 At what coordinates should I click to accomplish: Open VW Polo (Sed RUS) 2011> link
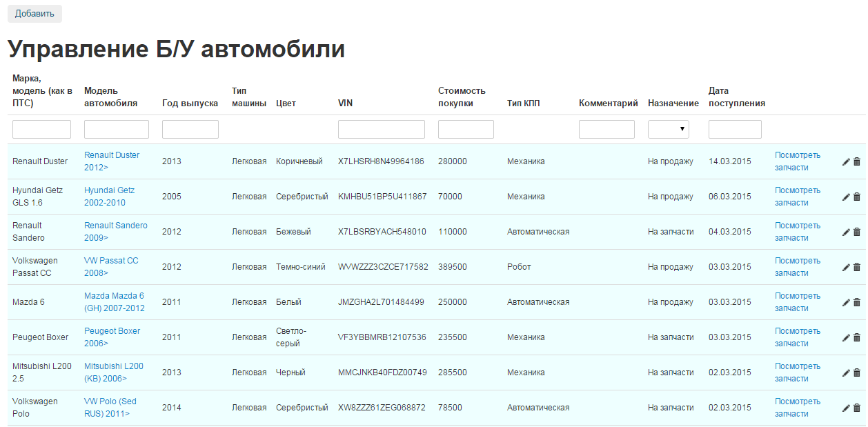pos(110,408)
